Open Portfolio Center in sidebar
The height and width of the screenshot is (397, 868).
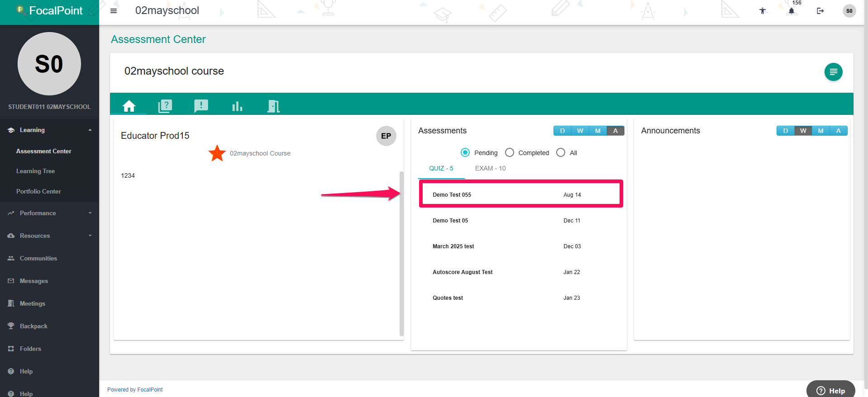[x=38, y=191]
